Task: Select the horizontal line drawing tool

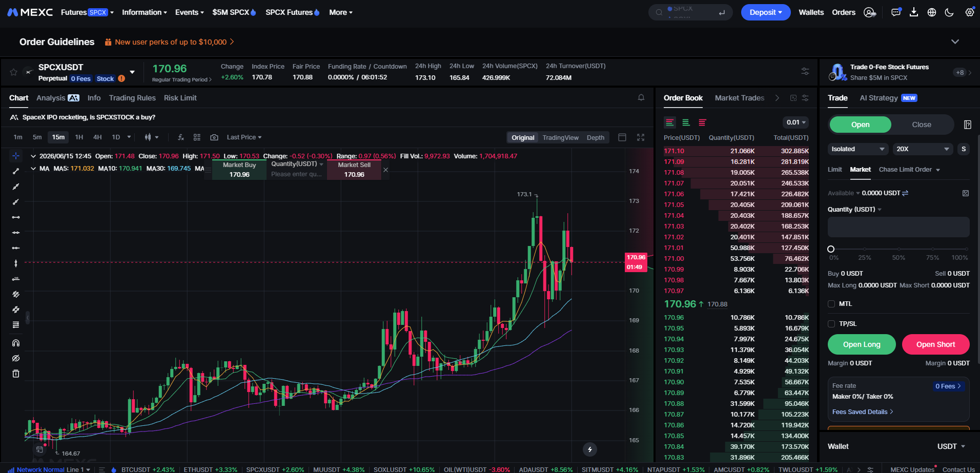Action: pos(16,233)
